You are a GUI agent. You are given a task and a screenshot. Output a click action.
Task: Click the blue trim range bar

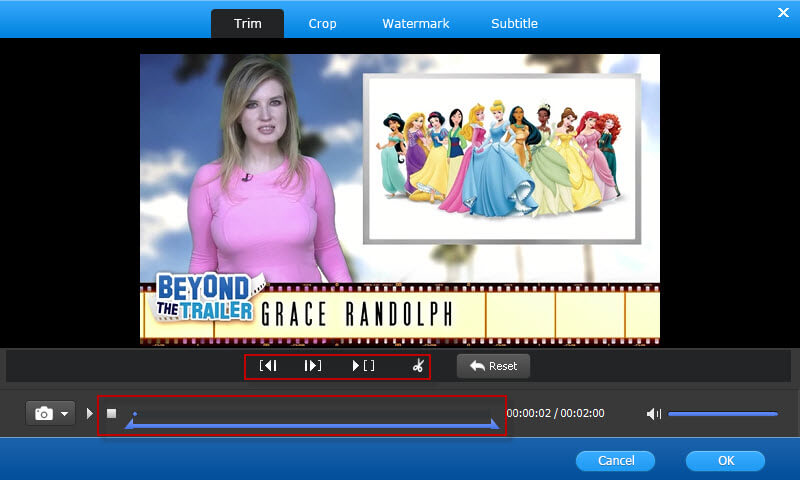(312, 425)
